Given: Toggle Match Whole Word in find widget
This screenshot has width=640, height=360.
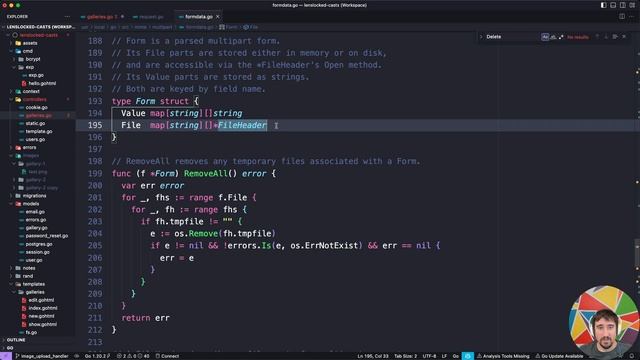Looking at the screenshot, I should click(553, 37).
